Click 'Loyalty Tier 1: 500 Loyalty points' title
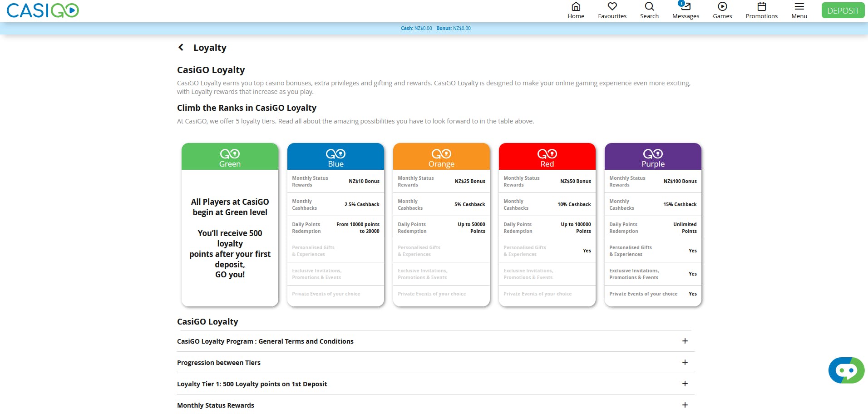The height and width of the screenshot is (414, 868). click(252, 384)
